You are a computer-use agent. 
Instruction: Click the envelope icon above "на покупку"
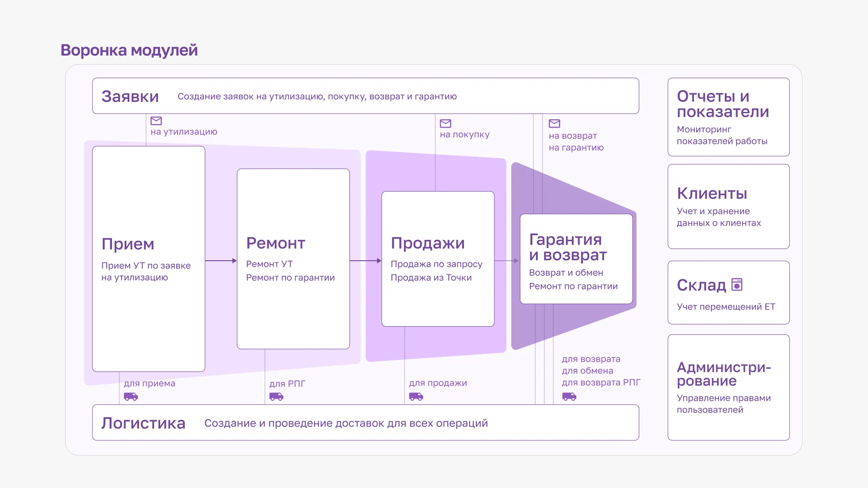click(446, 123)
